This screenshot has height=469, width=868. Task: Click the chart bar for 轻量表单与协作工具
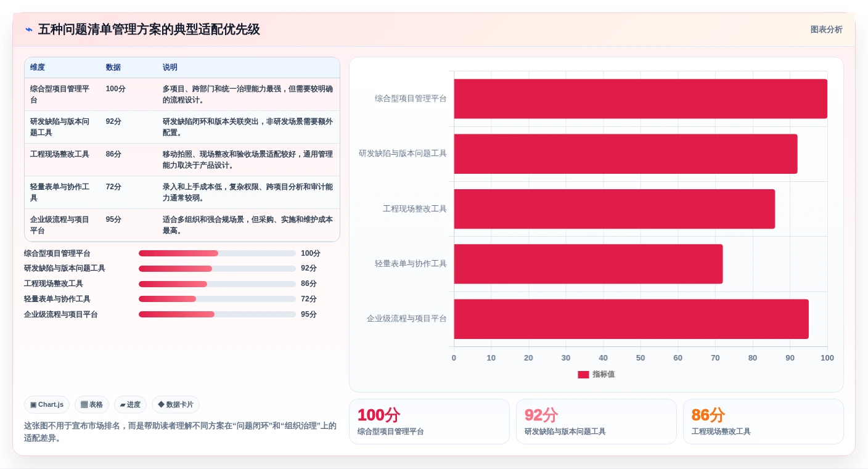coord(588,264)
